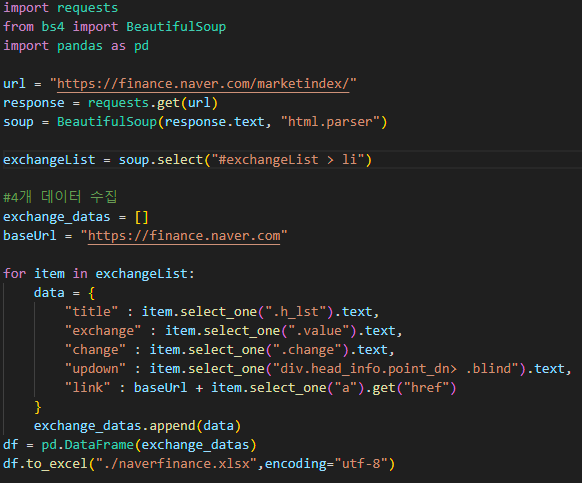Click the "updown" dictionary key
This screenshot has height=483, width=582.
click(x=95, y=369)
